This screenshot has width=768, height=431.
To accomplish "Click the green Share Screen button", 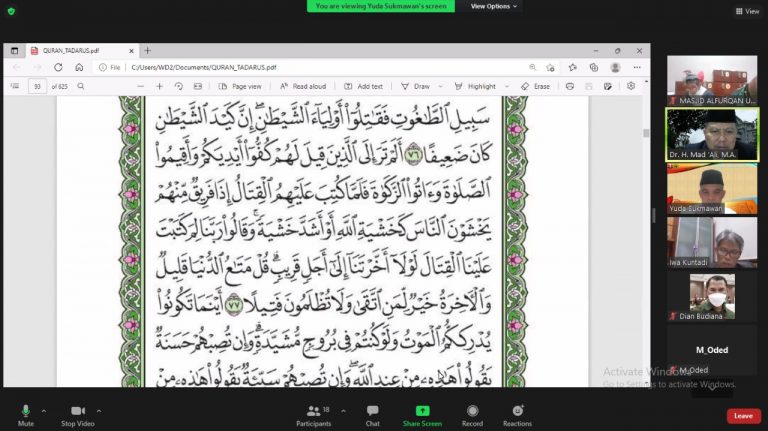I will point(422,416).
